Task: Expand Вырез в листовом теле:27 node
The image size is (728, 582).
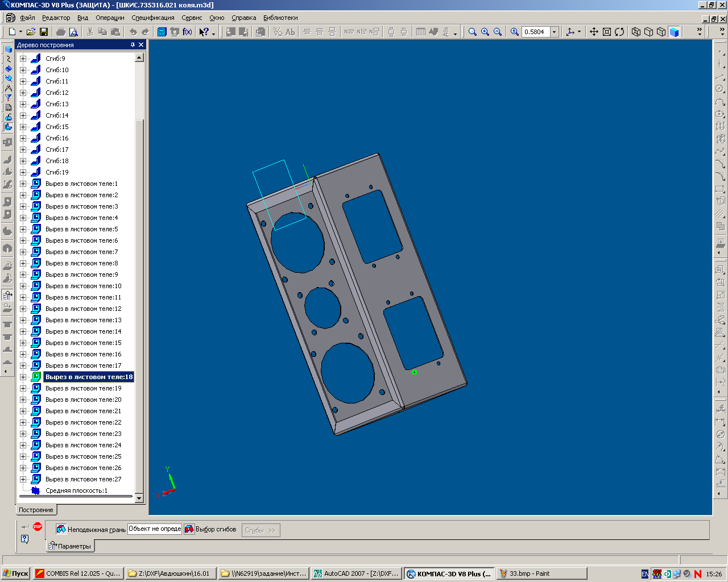Action: tap(23, 479)
